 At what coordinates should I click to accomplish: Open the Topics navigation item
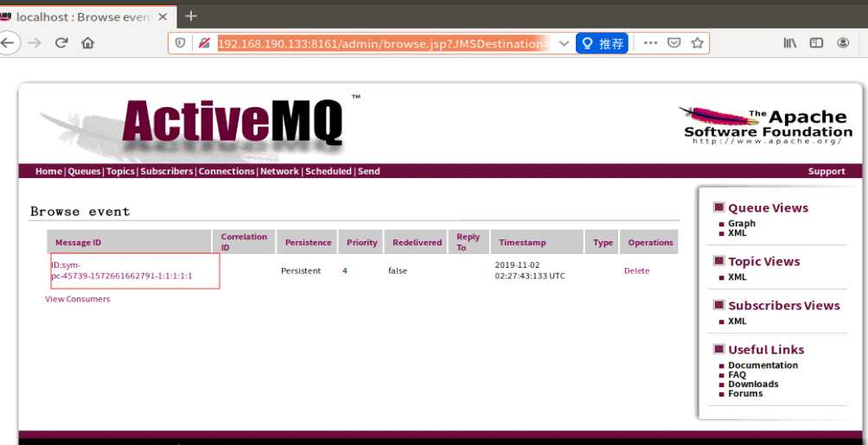click(x=121, y=171)
